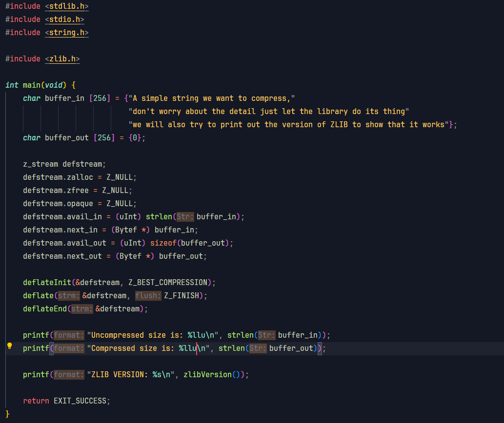Open the stdlib.h header link
504x423 pixels.
click(x=66, y=6)
